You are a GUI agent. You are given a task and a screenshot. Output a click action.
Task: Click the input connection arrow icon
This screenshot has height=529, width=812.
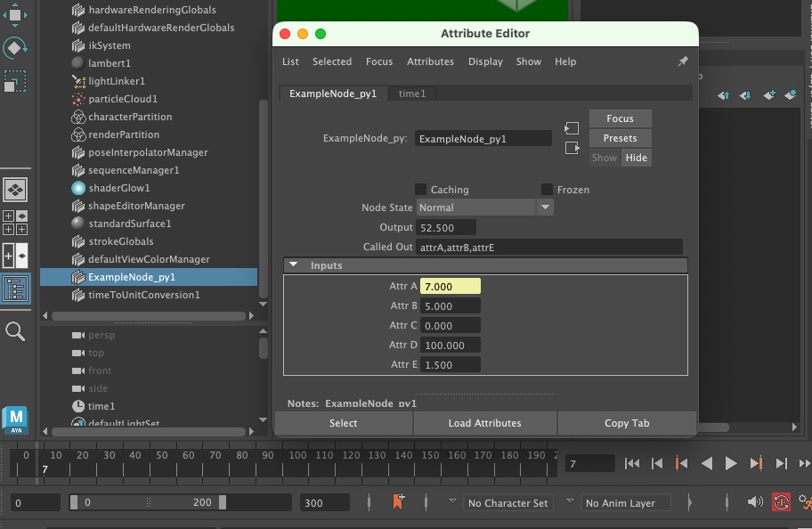click(x=572, y=128)
